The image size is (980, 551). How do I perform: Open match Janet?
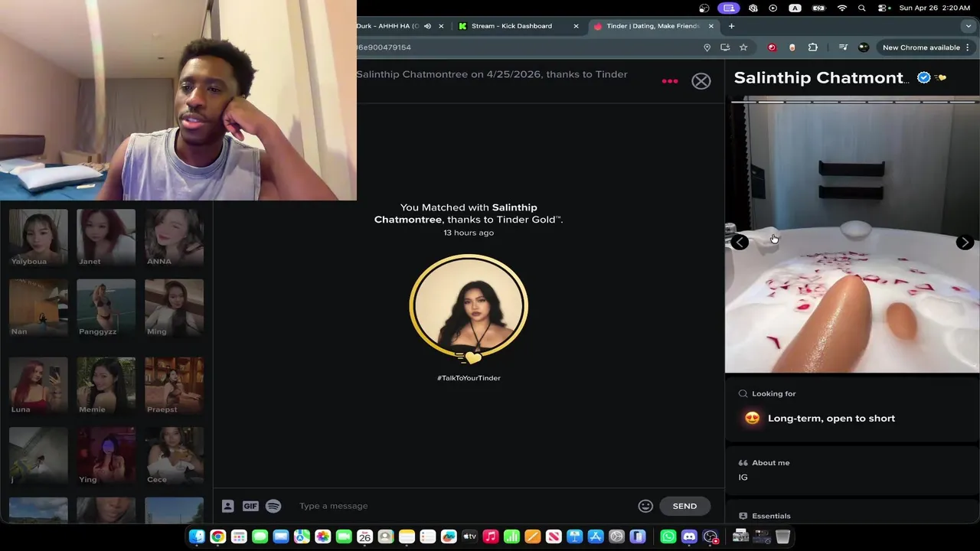coord(106,238)
